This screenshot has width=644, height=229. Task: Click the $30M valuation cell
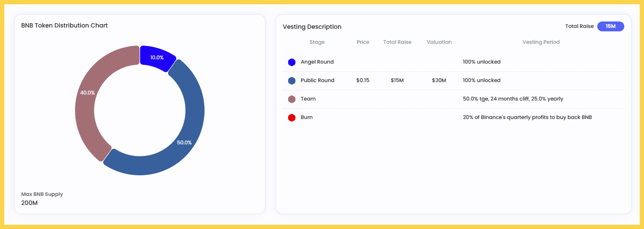click(x=439, y=80)
